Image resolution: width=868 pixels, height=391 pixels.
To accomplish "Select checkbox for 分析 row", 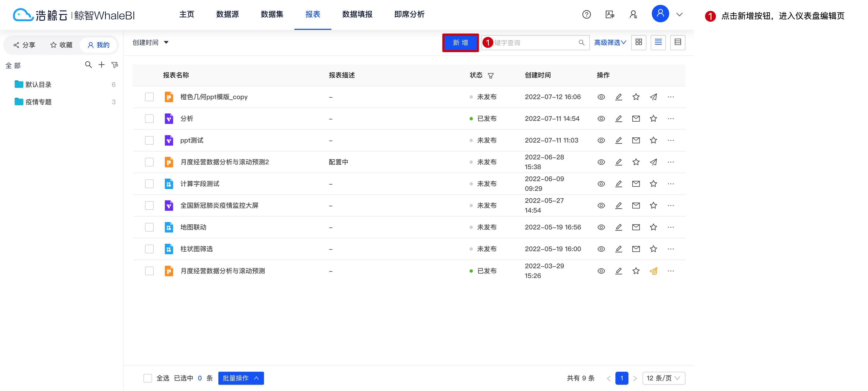I will pyautogui.click(x=149, y=119).
